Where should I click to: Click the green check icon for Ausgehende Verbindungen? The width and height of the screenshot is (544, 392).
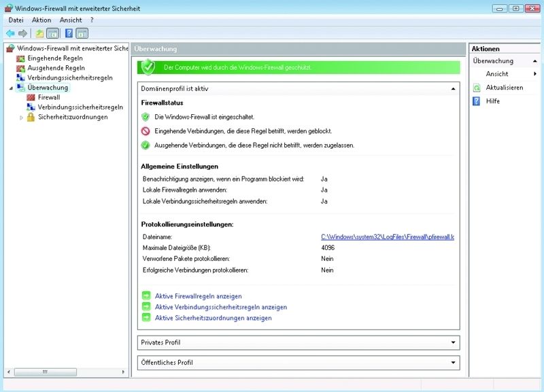tap(146, 145)
